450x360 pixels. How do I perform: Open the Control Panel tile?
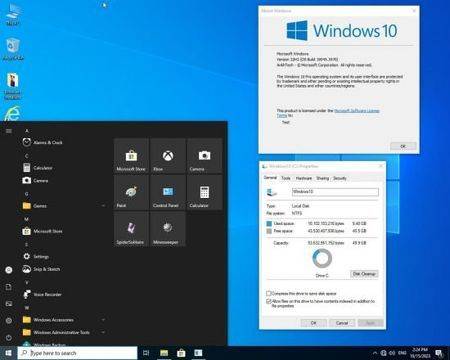click(x=168, y=193)
